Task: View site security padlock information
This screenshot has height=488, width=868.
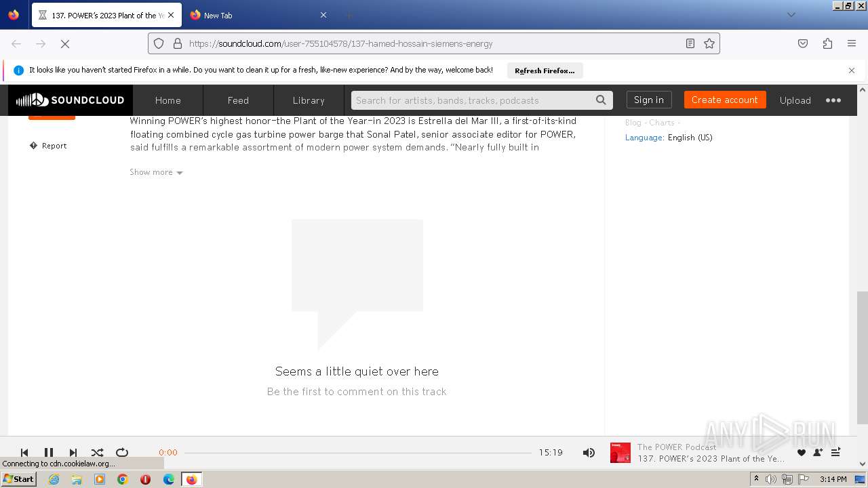Action: [178, 43]
